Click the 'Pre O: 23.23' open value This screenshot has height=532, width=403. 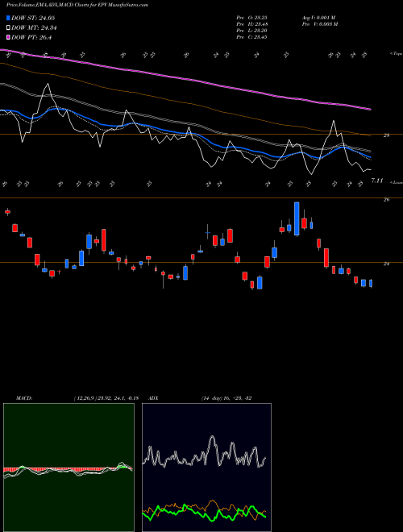point(251,18)
